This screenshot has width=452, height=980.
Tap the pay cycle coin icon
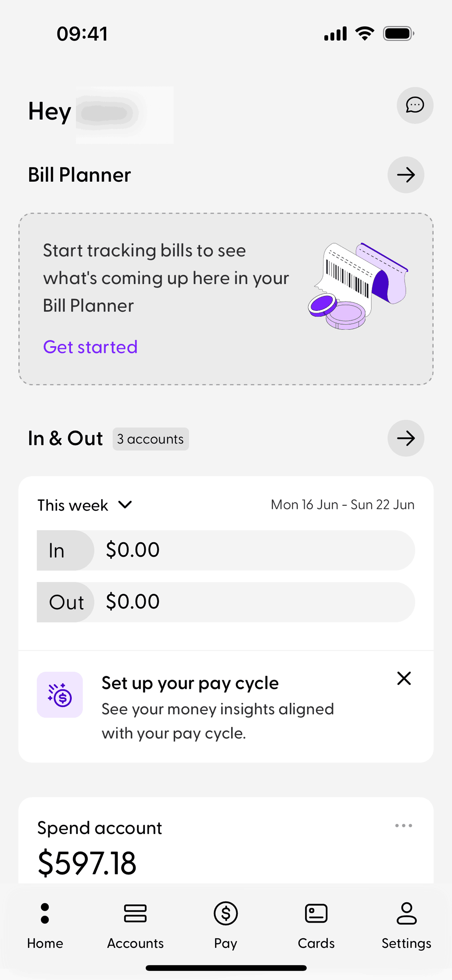(60, 695)
